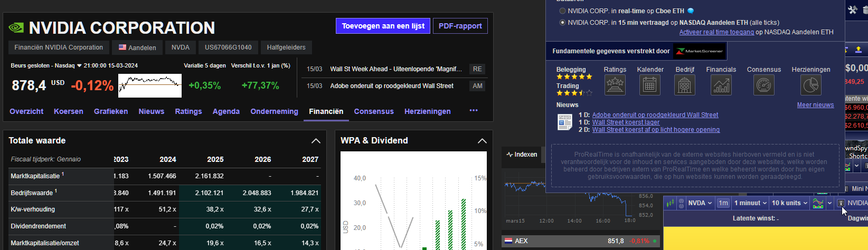Open Wall St Week Ahead headline
868x250 pixels.
point(396,69)
